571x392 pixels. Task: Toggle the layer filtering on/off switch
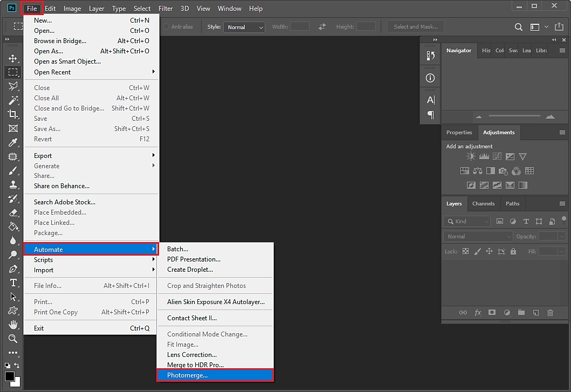point(563,219)
